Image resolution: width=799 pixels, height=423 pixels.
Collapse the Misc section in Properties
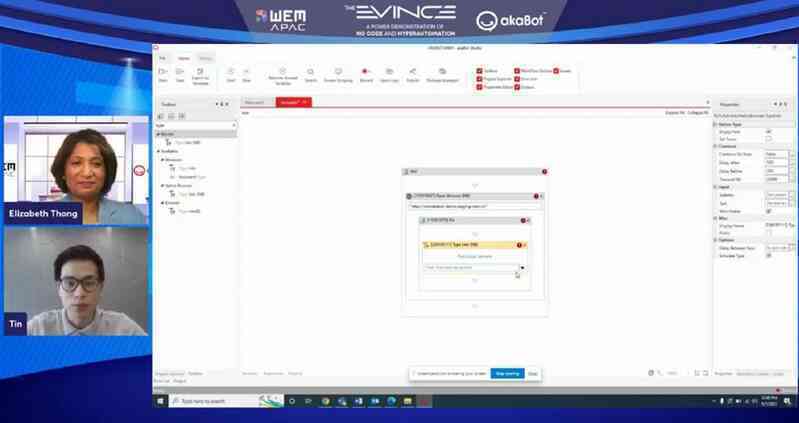(x=715, y=218)
